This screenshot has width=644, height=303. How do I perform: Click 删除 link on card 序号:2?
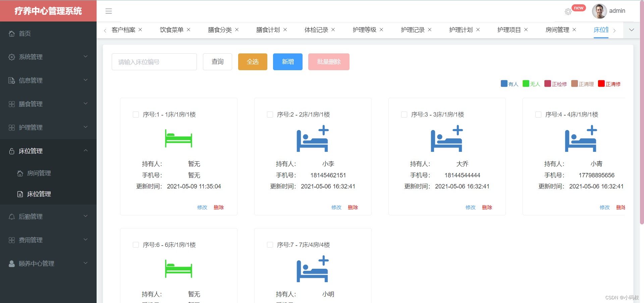point(353,208)
